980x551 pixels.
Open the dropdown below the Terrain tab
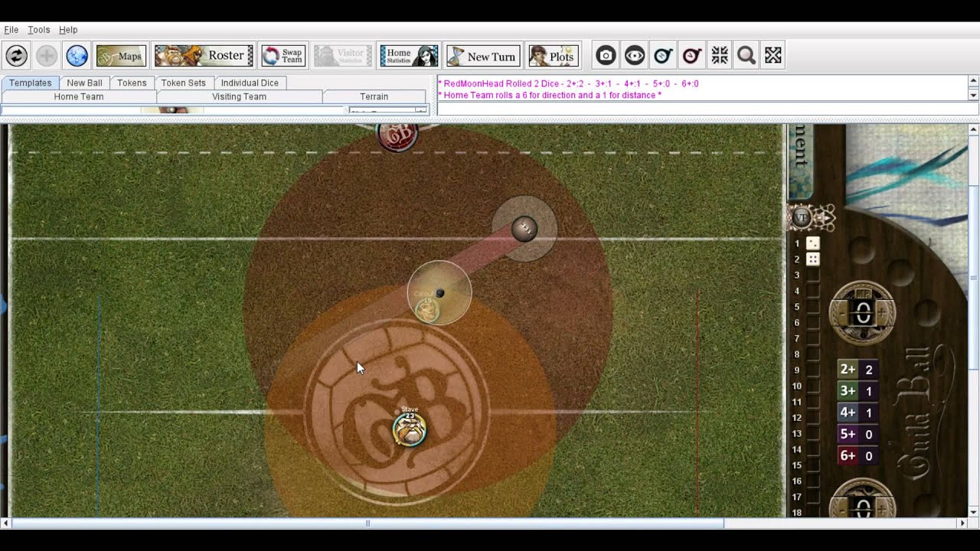click(x=387, y=110)
